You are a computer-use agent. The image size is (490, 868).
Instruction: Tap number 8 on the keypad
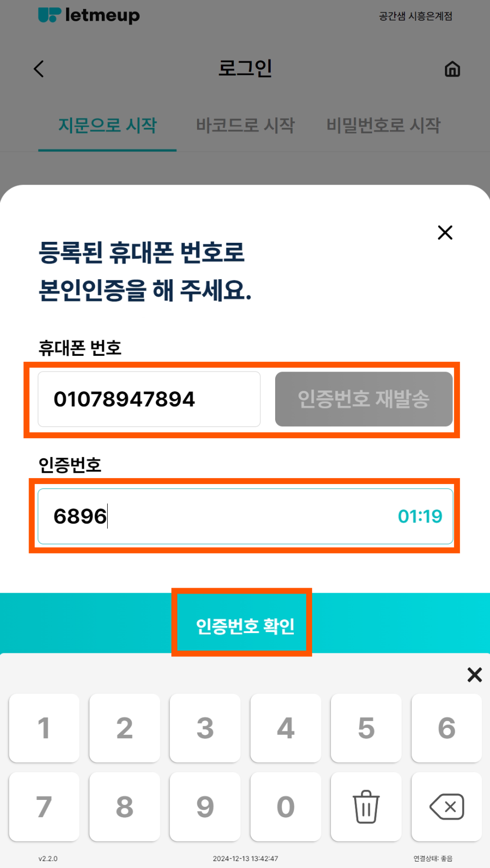coord(124,807)
